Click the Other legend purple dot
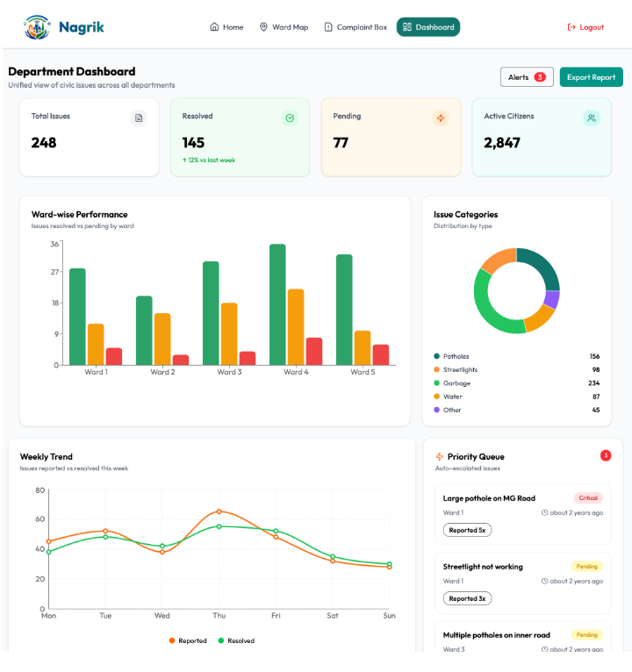This screenshot has width=632, height=672. pos(436,410)
